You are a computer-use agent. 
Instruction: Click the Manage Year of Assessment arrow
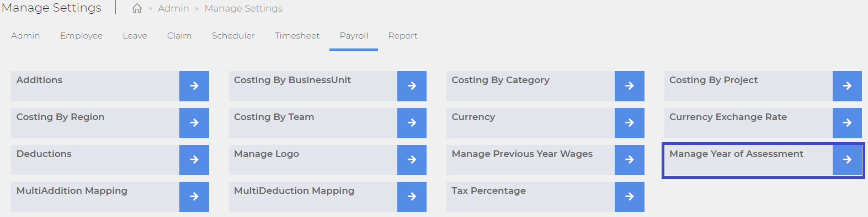847,160
